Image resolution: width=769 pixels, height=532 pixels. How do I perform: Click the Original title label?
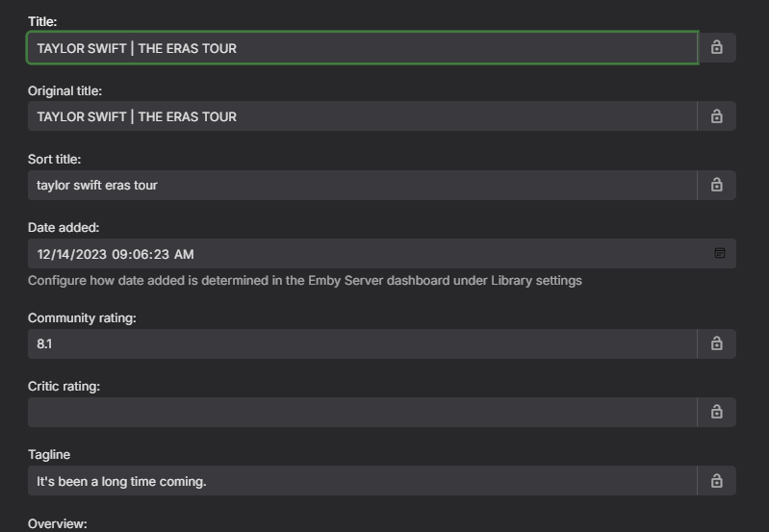click(64, 90)
